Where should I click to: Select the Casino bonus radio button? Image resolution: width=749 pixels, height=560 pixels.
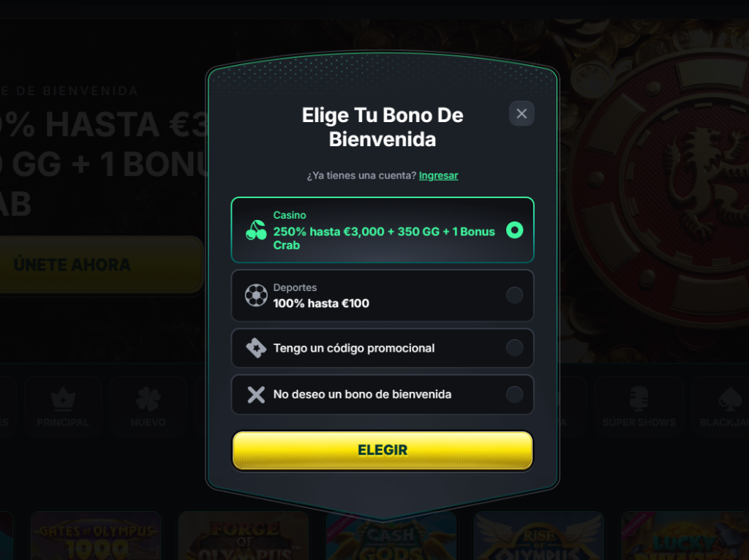click(514, 230)
